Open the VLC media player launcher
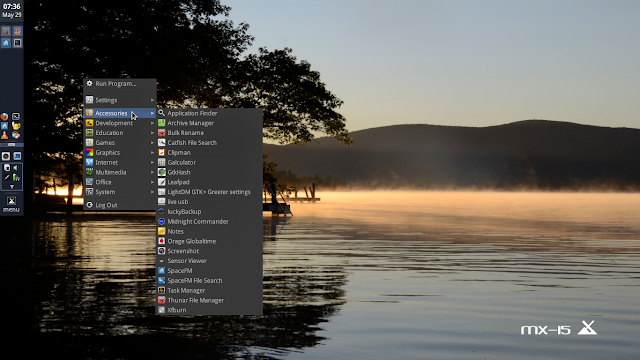This screenshot has height=360, width=640. 4,135
